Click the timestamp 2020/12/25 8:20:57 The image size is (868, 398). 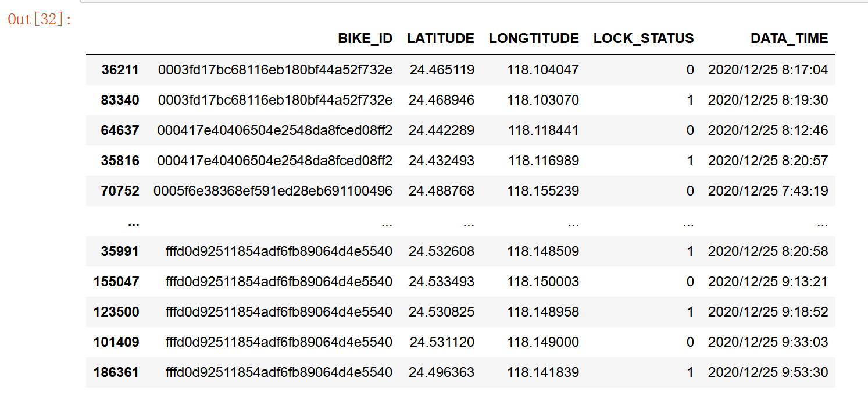pos(768,161)
